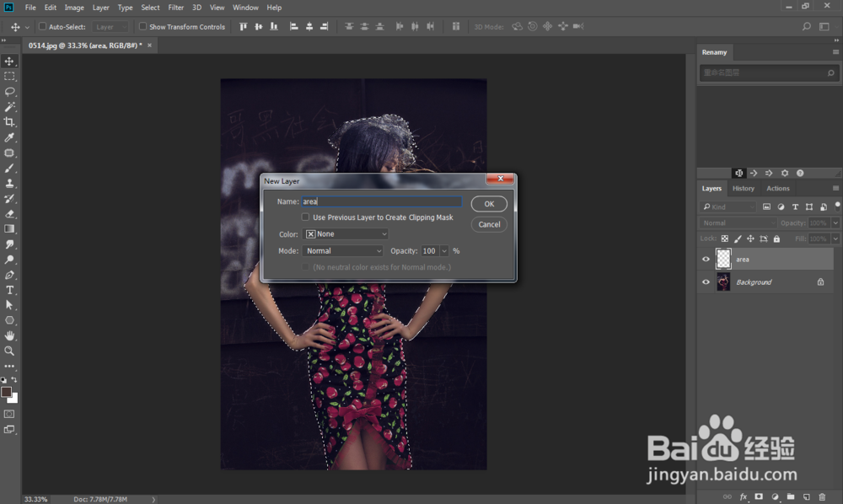Screen dimensions: 843x504
Task: Switch to the History tab
Action: (743, 189)
